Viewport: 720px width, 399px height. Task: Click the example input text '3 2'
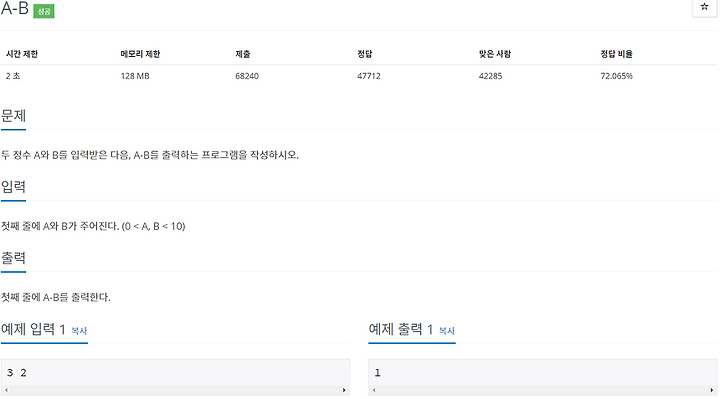coord(17,372)
